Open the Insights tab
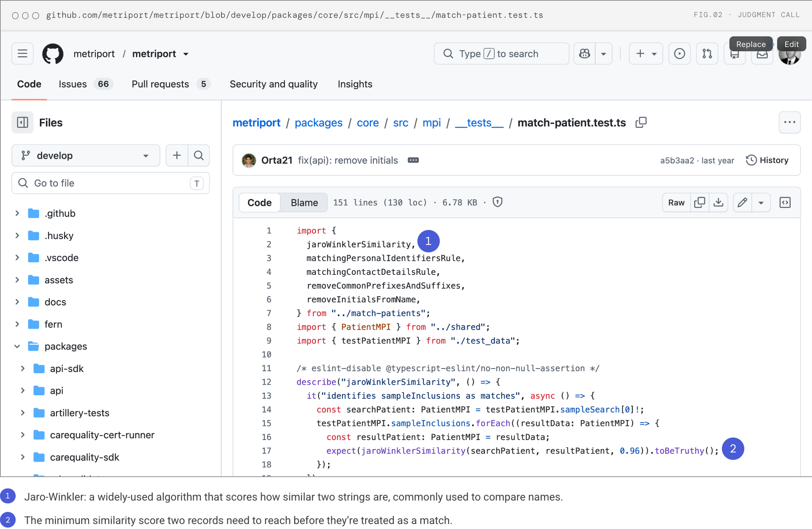The image size is (812, 529). coord(355,84)
